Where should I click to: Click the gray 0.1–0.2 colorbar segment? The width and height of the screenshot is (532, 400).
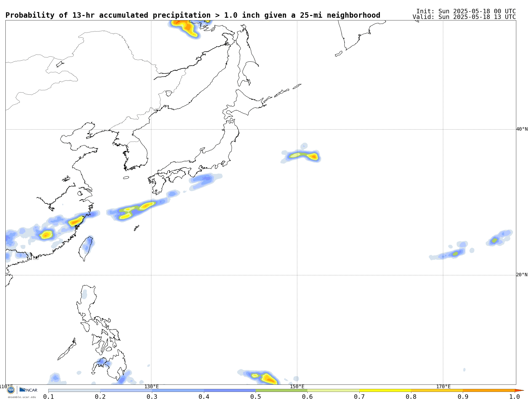click(x=74, y=390)
